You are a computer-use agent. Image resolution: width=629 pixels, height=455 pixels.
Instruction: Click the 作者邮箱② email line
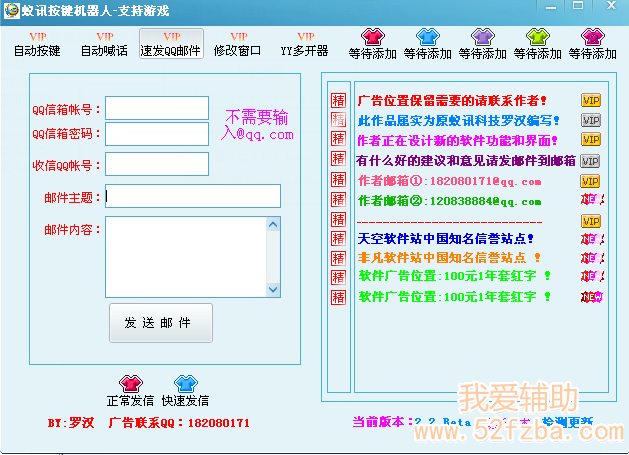pyautogui.click(x=449, y=201)
